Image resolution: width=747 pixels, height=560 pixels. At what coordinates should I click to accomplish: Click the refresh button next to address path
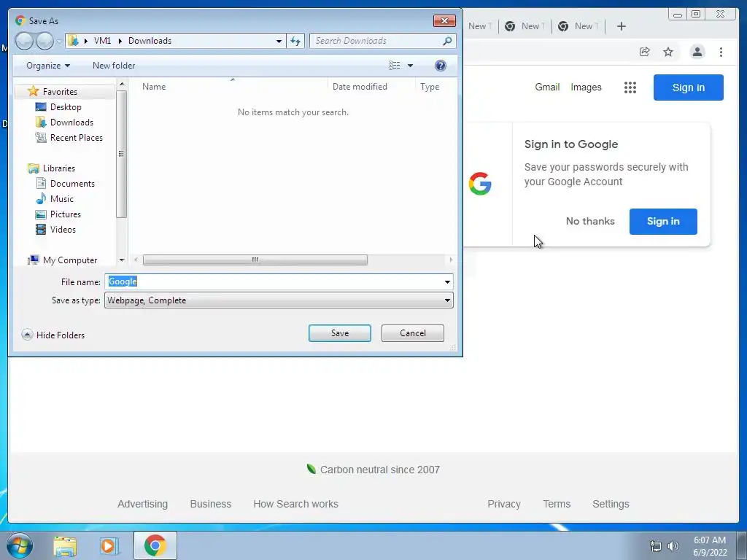coord(295,41)
